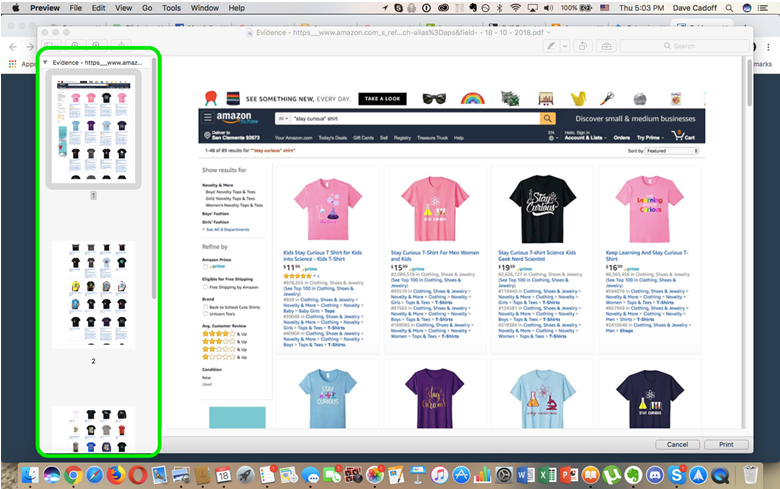Tick the Amazon Prime checkbox
Screen dimensions: 780x489
click(205, 267)
